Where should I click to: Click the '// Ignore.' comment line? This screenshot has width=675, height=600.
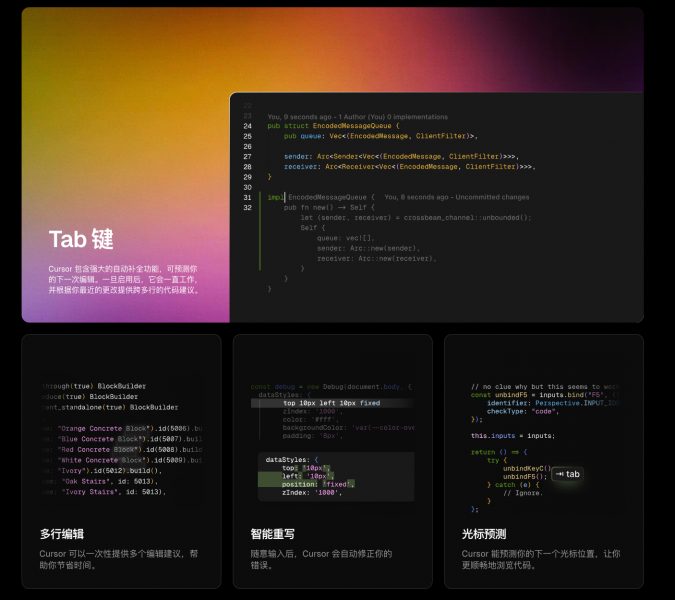pos(523,493)
